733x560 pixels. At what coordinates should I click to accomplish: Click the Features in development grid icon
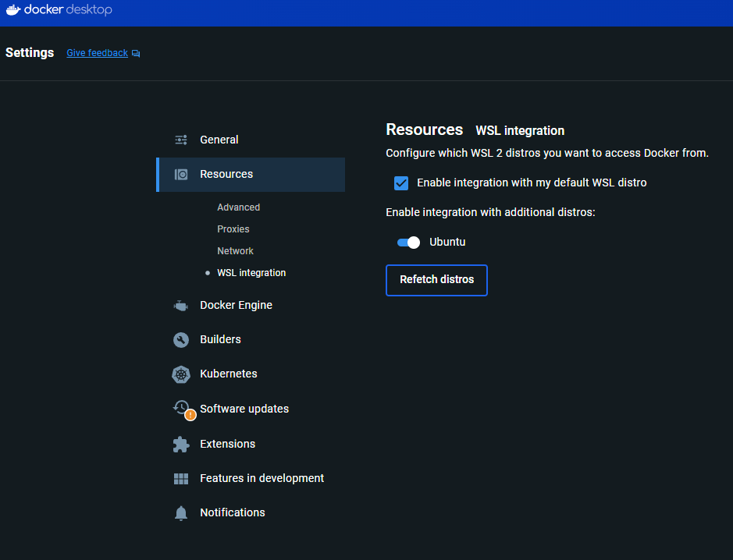(181, 479)
